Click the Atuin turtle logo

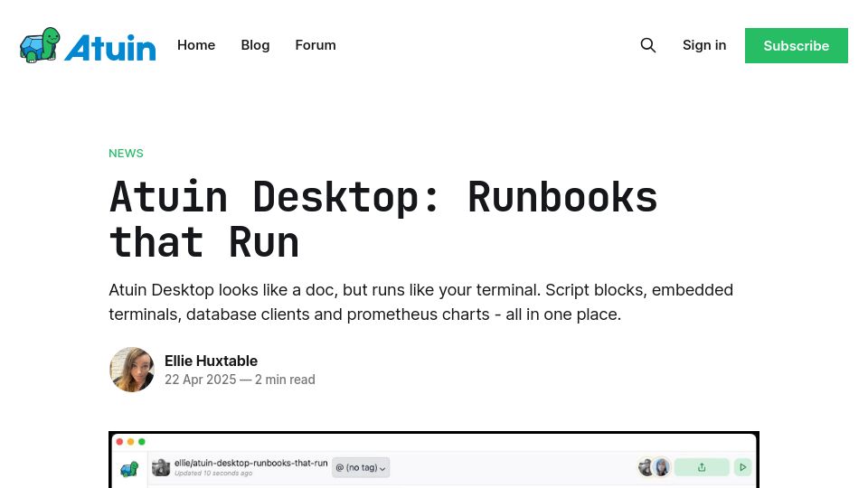tap(88, 45)
